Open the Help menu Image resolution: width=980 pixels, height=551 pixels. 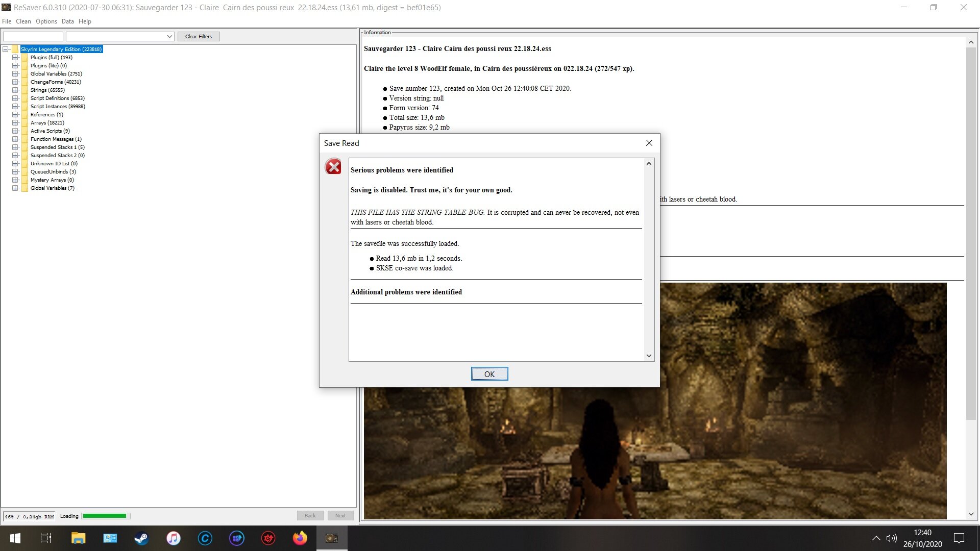[85, 21]
